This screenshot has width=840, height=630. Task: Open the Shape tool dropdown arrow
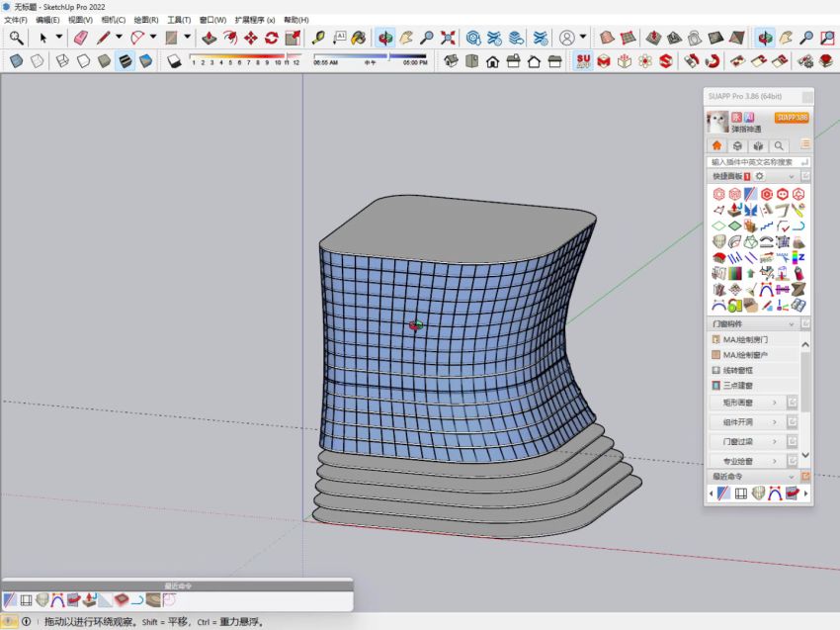pyautogui.click(x=188, y=37)
